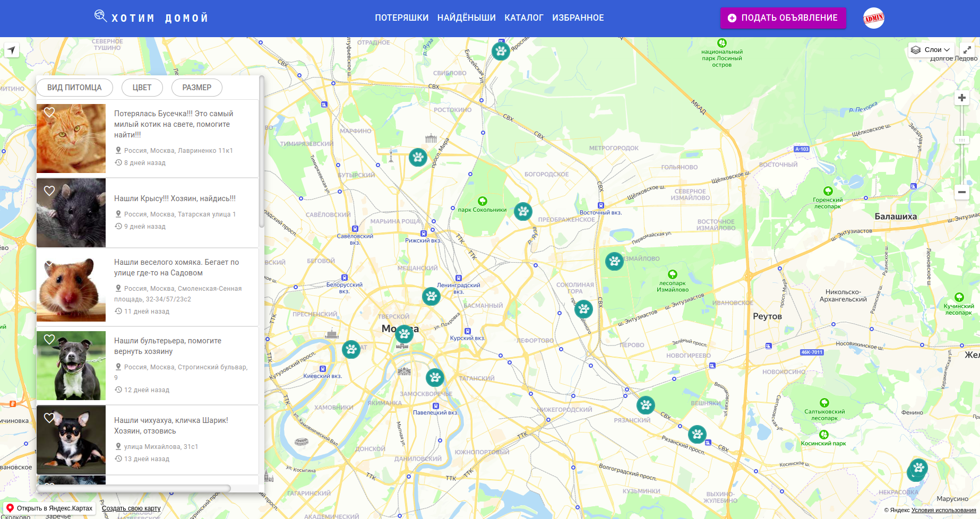Open the Потеряшки section
Image resolution: width=980 pixels, height=519 pixels.
pos(401,18)
